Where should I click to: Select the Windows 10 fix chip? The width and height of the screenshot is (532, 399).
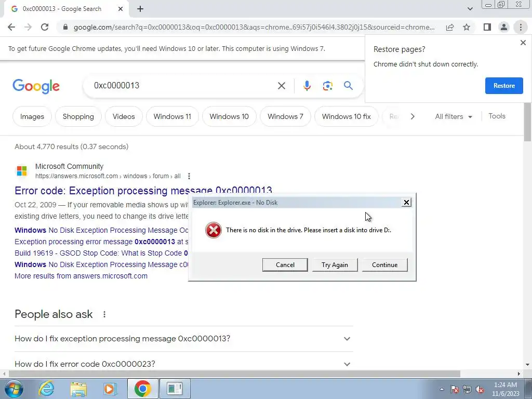click(347, 116)
